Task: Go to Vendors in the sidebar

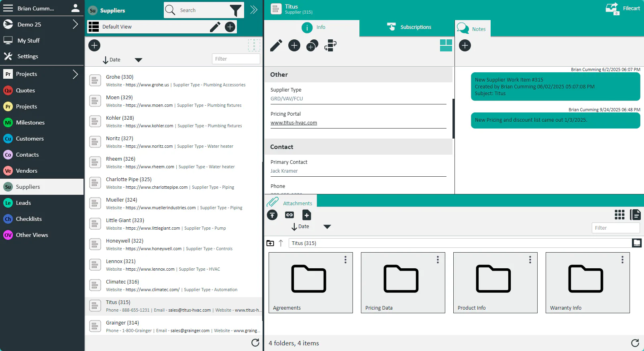Action: pos(42,171)
